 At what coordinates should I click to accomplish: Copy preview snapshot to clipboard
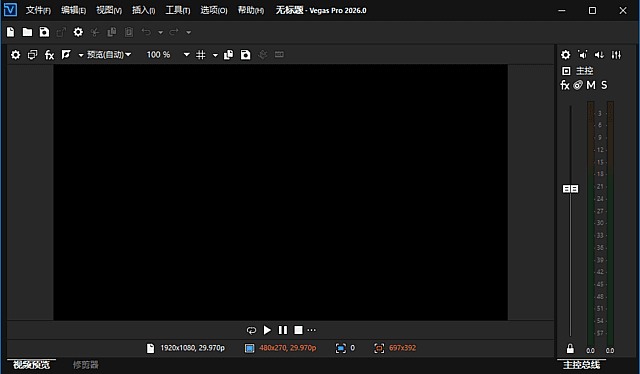point(229,55)
